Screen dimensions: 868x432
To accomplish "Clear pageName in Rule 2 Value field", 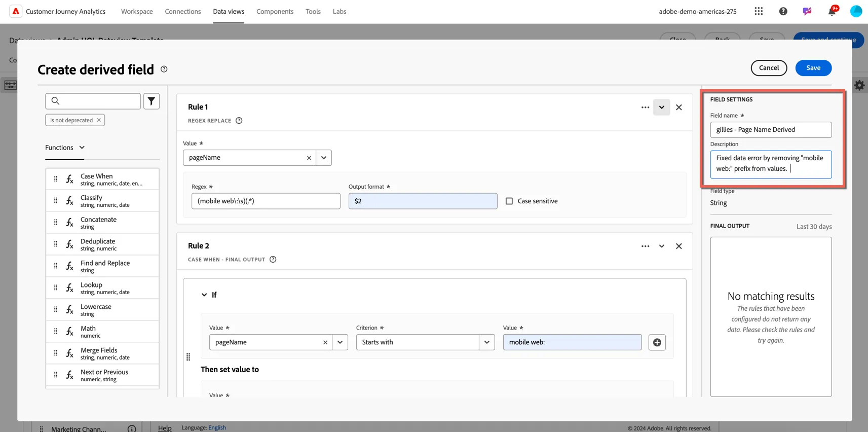I will click(325, 342).
